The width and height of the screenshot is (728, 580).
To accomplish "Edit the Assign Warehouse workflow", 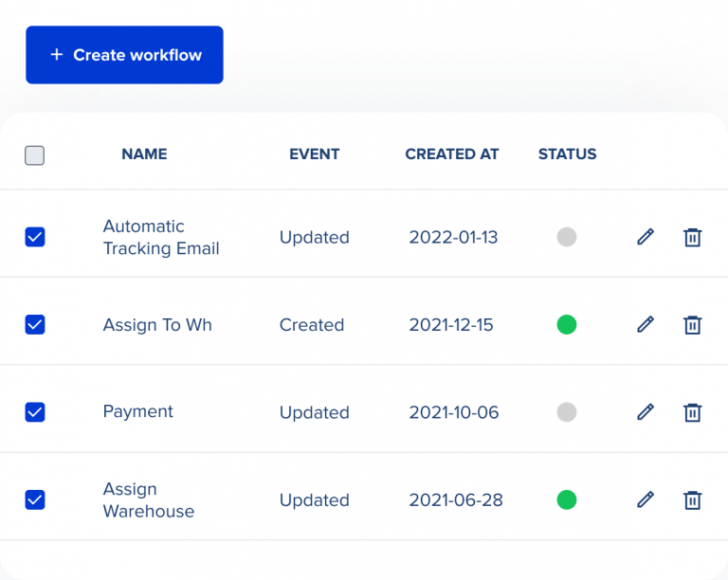I will [x=646, y=499].
